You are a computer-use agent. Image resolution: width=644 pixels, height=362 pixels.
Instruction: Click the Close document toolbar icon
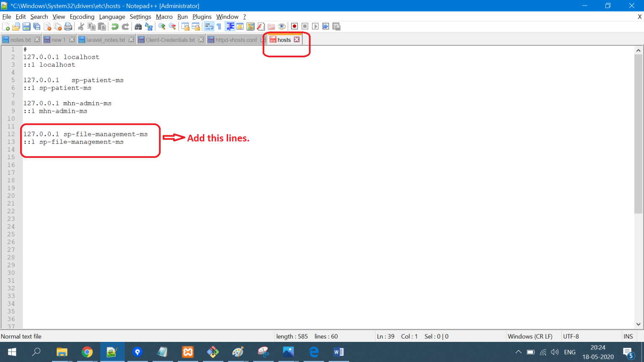[x=47, y=26]
